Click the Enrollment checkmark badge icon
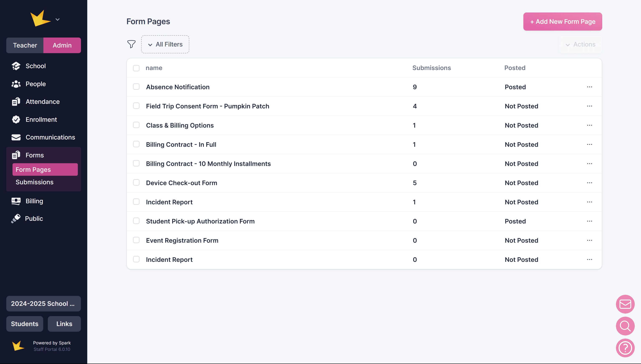Screen dimensions: 641x364 point(16,119)
